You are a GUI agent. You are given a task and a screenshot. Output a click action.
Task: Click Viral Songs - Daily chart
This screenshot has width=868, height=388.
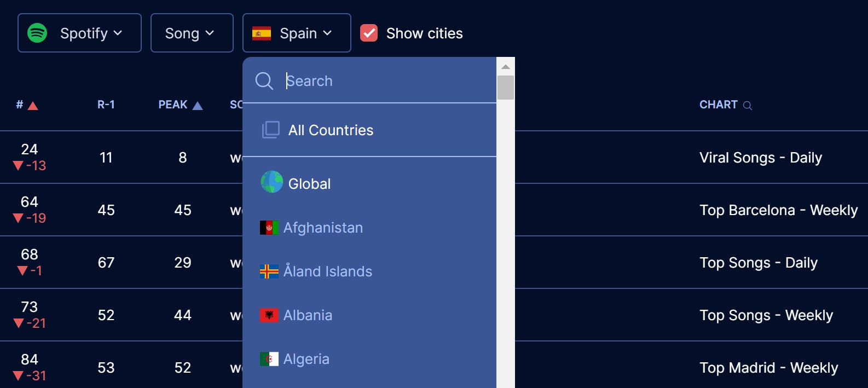coord(761,158)
